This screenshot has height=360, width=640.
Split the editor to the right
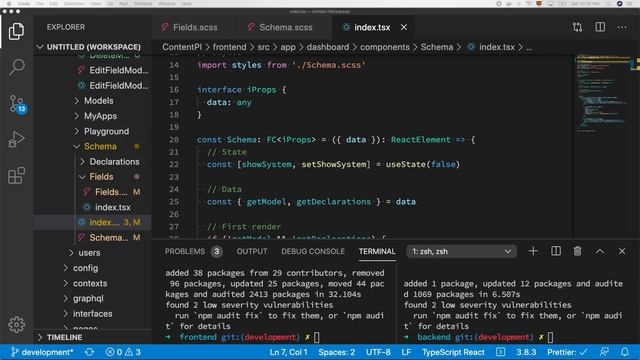pos(600,27)
